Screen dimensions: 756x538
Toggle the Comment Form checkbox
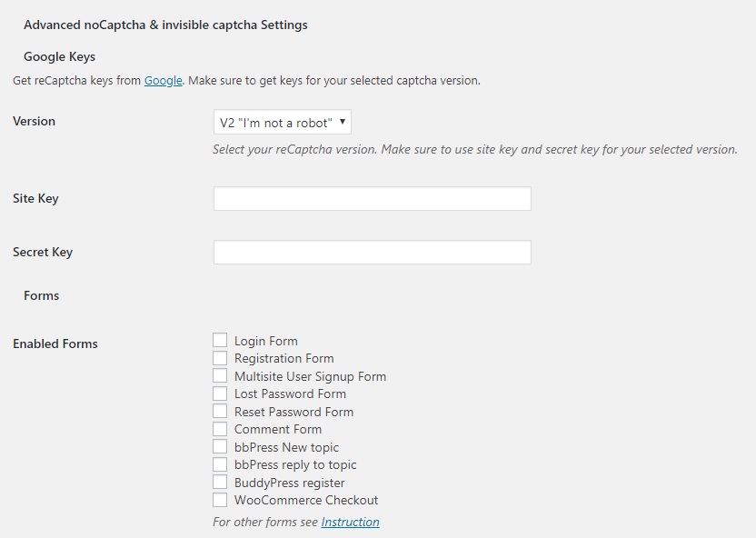220,429
